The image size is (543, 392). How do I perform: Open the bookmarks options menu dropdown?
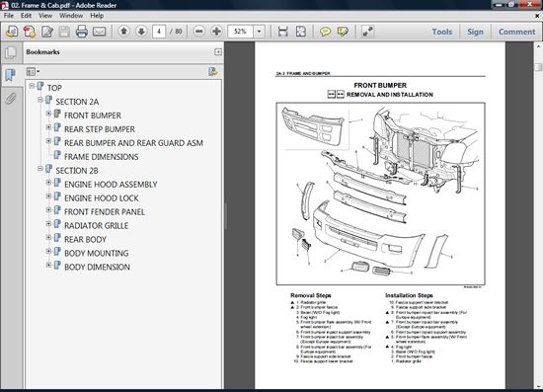33,72
